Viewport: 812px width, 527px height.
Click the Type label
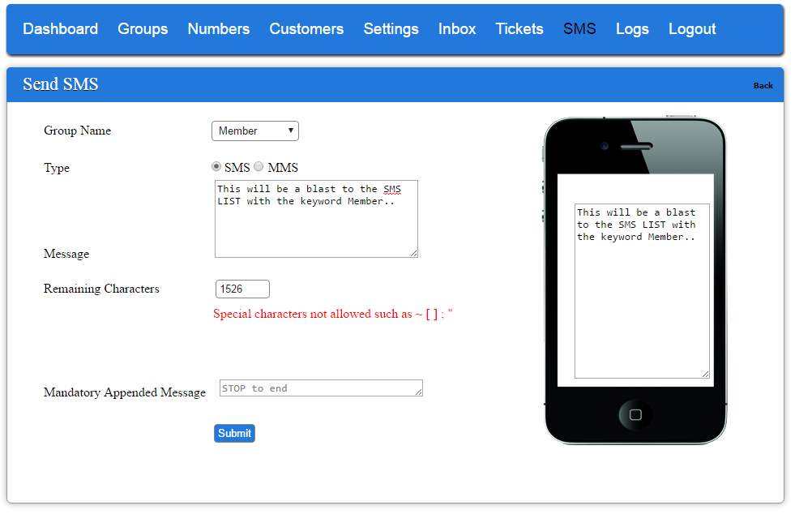(x=57, y=168)
